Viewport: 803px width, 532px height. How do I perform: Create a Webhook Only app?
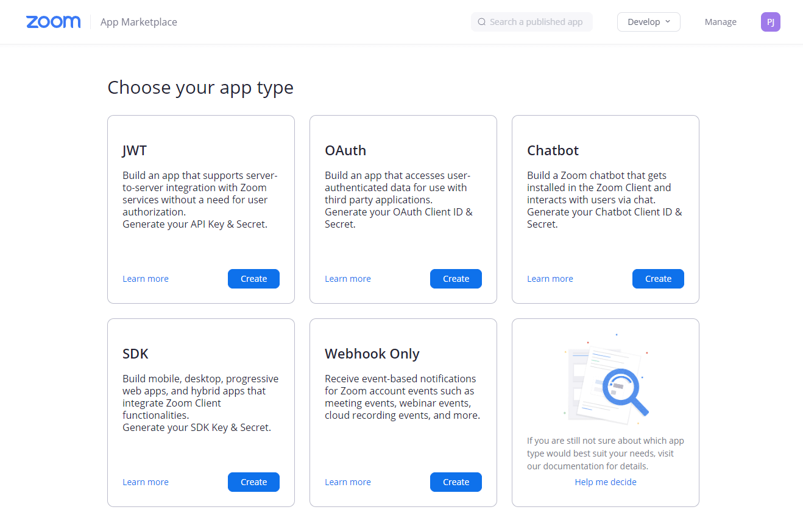point(456,482)
